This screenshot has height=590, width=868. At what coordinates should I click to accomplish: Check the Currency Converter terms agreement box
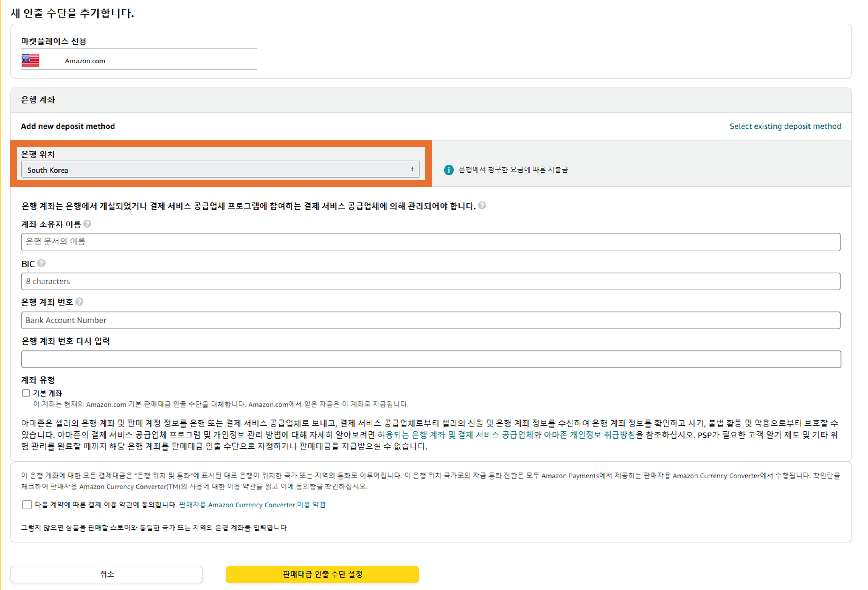click(x=27, y=505)
